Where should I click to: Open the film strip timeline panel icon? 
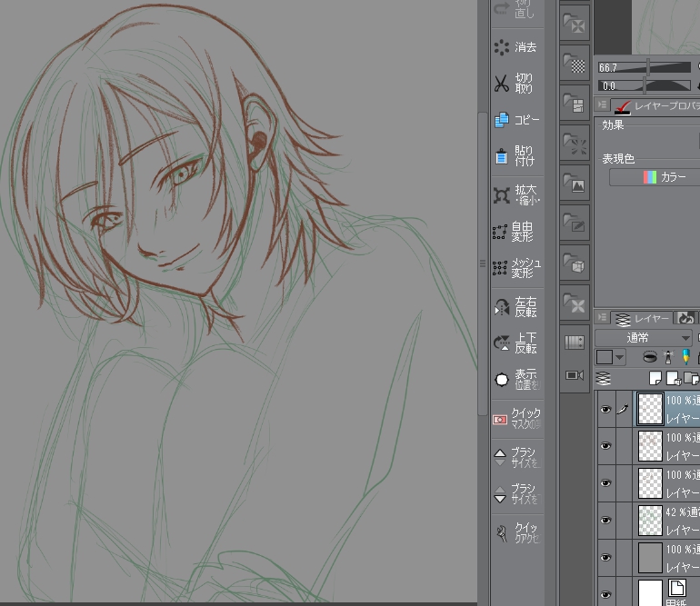click(x=575, y=343)
